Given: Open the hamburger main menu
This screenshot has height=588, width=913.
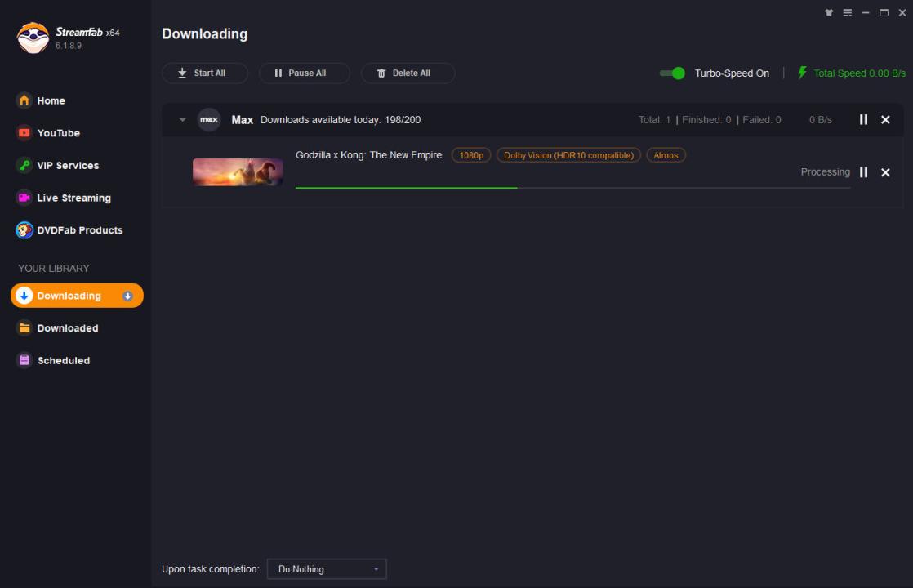Looking at the screenshot, I should pos(847,13).
